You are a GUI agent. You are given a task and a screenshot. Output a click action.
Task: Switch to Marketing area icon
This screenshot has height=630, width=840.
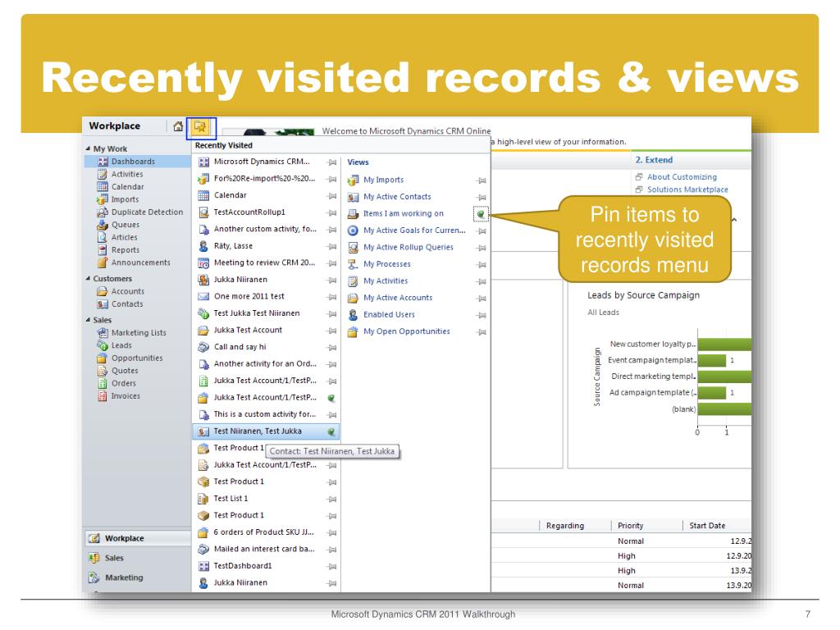pyautogui.click(x=94, y=577)
